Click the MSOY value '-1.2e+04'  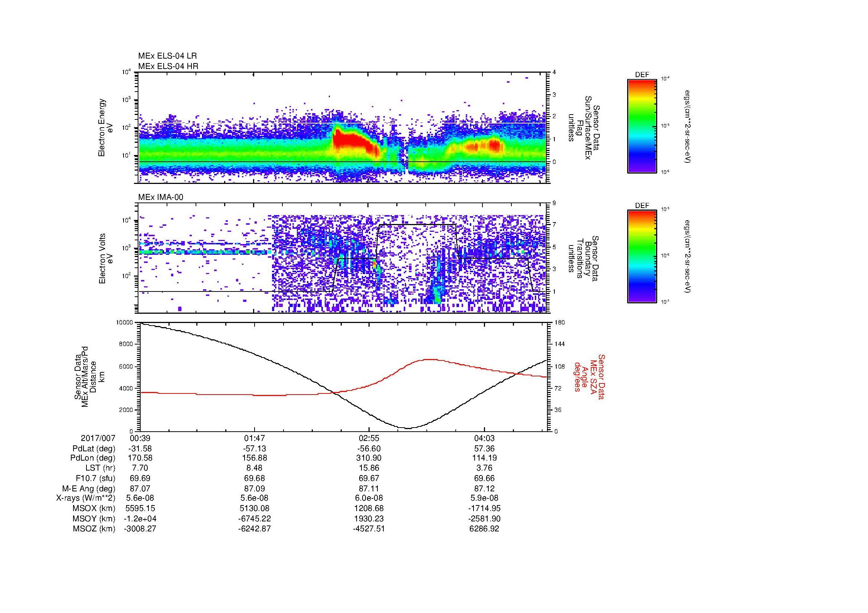click(140, 518)
